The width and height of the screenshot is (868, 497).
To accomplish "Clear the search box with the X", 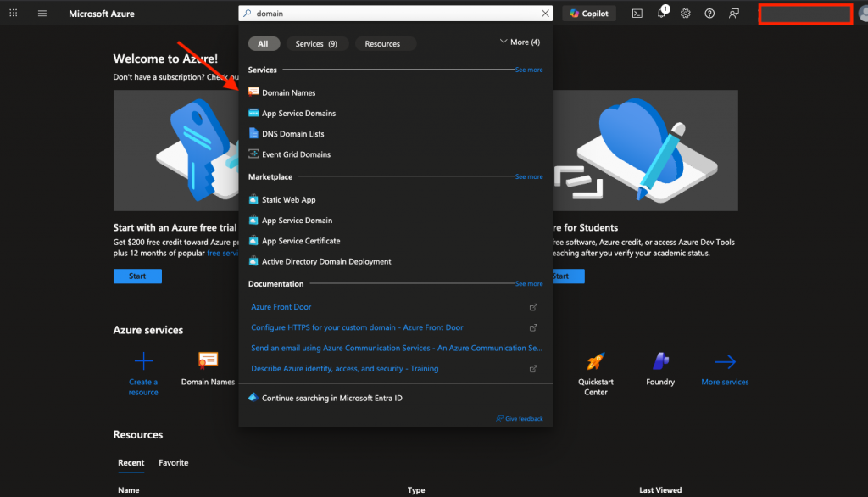I will 545,14.
